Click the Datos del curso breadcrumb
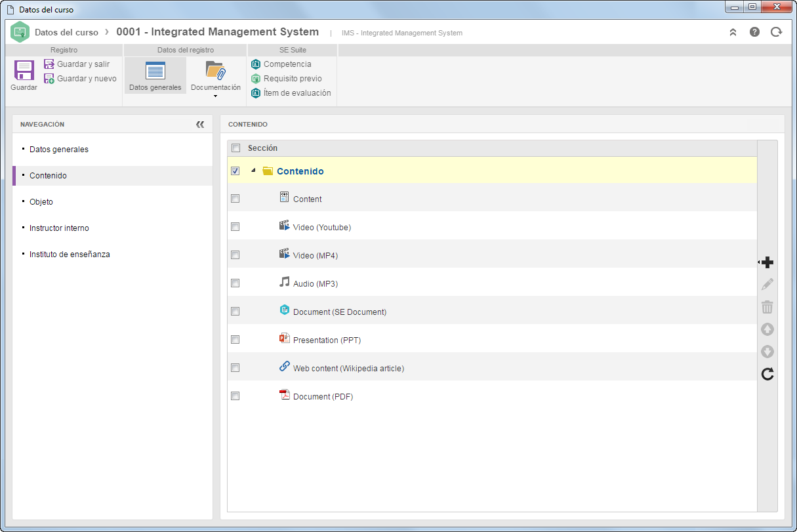This screenshot has width=797, height=532. point(66,32)
